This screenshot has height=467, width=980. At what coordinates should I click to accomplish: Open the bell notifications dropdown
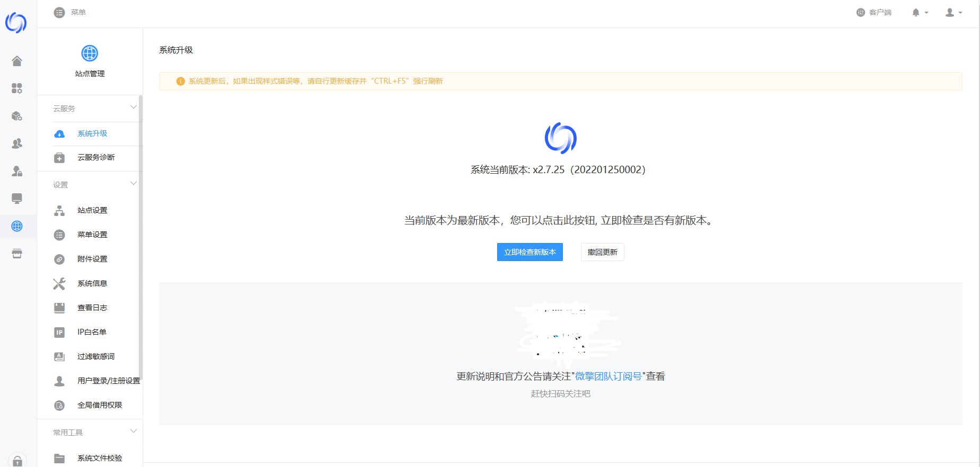(x=919, y=12)
